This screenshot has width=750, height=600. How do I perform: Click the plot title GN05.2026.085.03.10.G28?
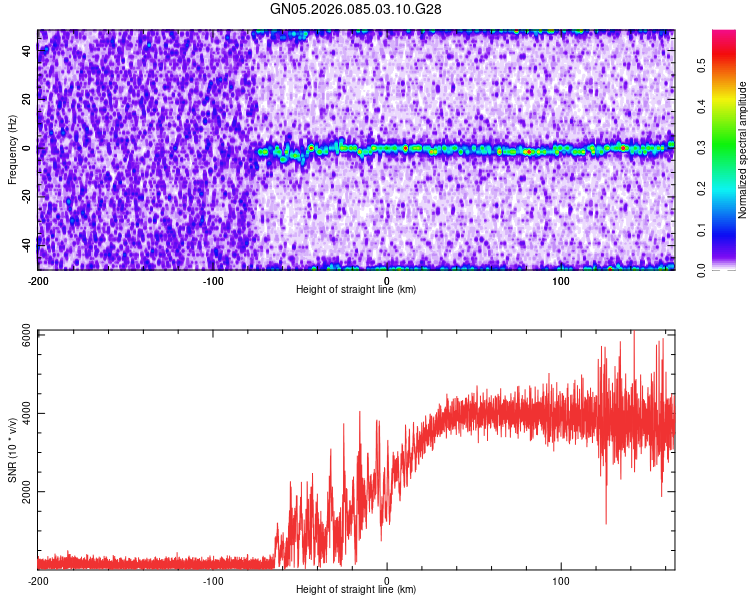[x=357, y=9]
